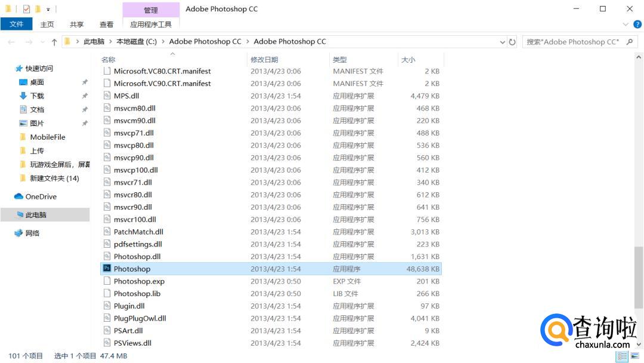The image size is (644, 363).
Task: Select 网络 in the navigation pane
Action: (32, 233)
